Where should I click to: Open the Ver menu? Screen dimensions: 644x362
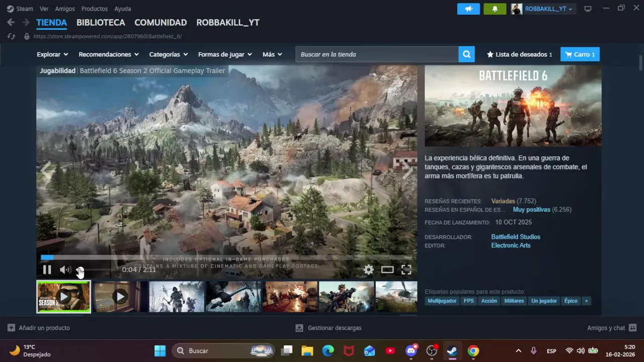pos(44,9)
